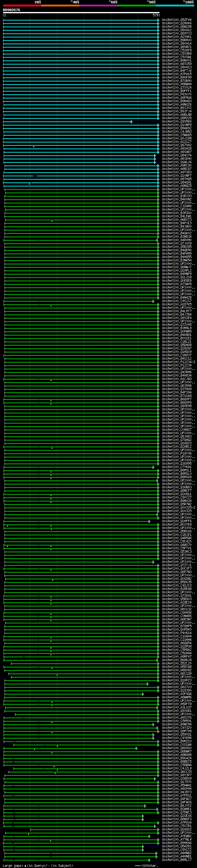Select the UniRef100_C8C420 label
This screenshot has height=868, width=197.
(x=177, y=541)
